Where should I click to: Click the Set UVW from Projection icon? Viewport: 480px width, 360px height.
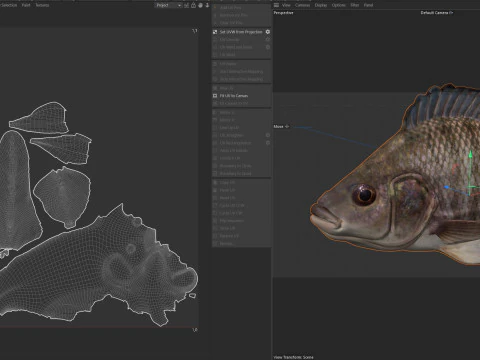pos(215,32)
